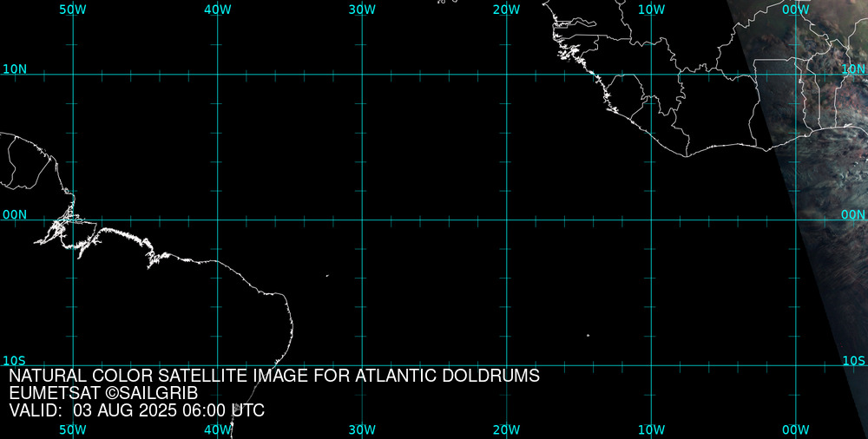This screenshot has height=439, width=868.
Task: Click the 40W longitude label along the top
Action: (x=218, y=10)
